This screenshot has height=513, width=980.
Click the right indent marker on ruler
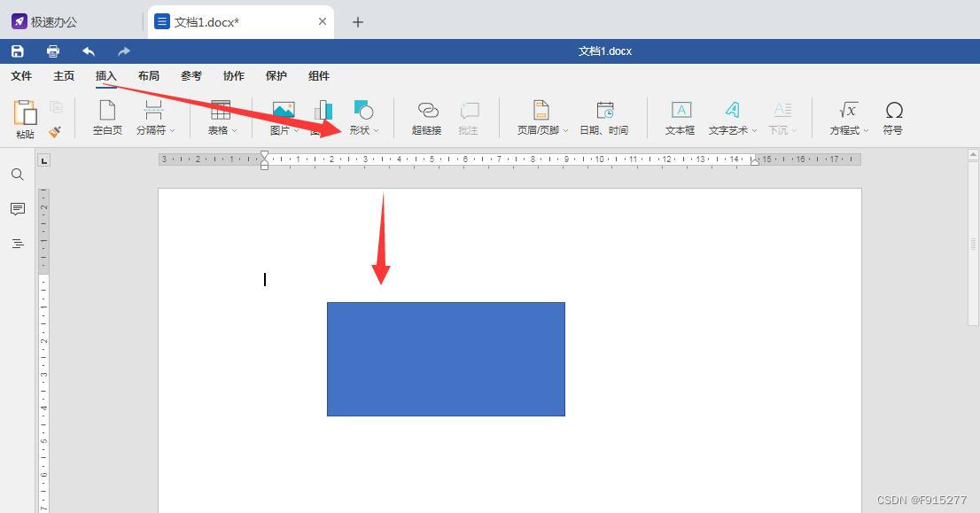click(x=755, y=162)
